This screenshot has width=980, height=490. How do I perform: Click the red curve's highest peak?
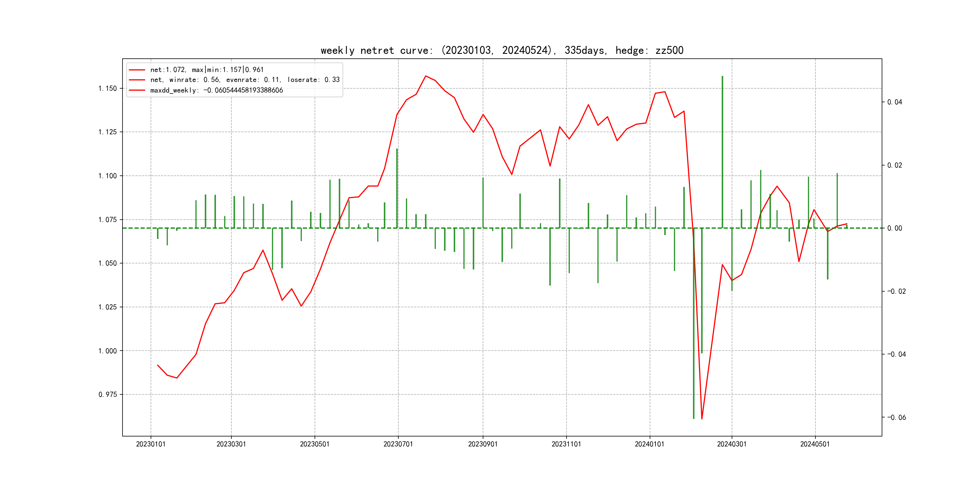coord(426,76)
